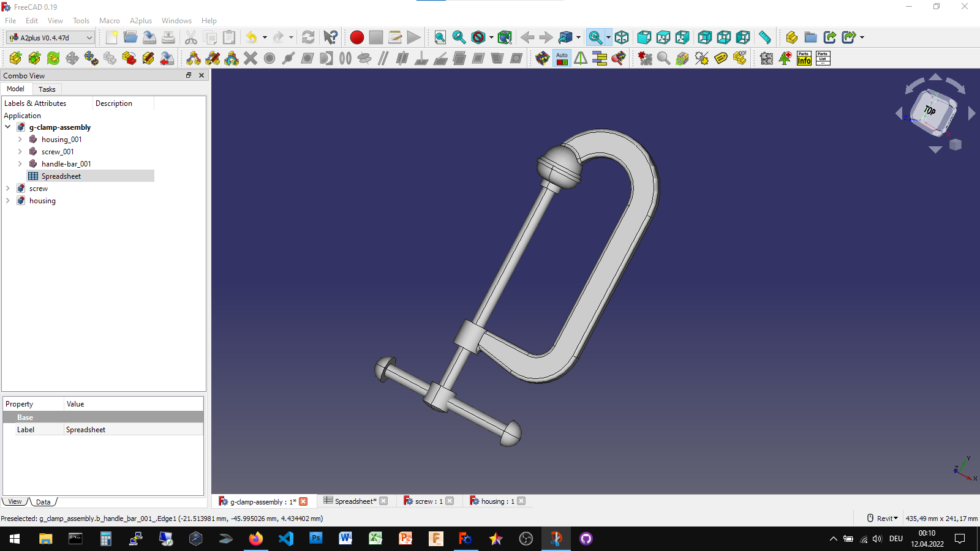Screen dimensions: 980x551
Task: Open the A2plus menu
Action: (141, 20)
